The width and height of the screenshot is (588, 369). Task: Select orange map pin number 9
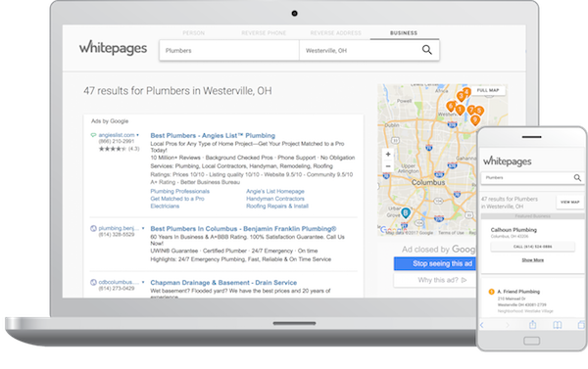point(475,120)
